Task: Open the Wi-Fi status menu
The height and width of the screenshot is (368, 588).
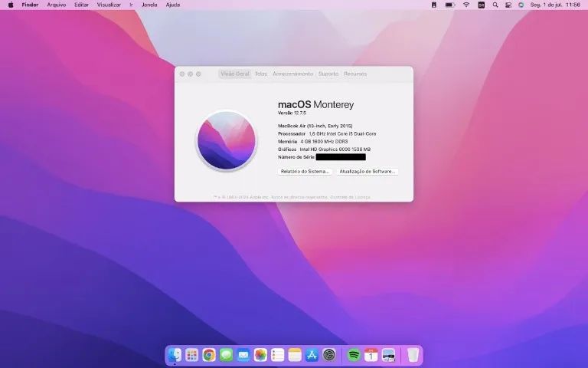Action: (x=465, y=5)
